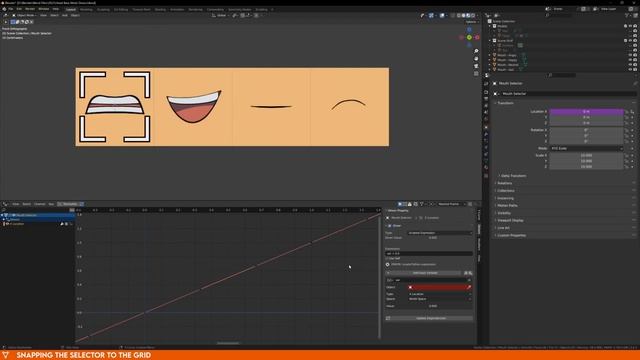Click the viewport zoom gizmo magnifier icon
The image size is (640, 360).
pos(476,51)
